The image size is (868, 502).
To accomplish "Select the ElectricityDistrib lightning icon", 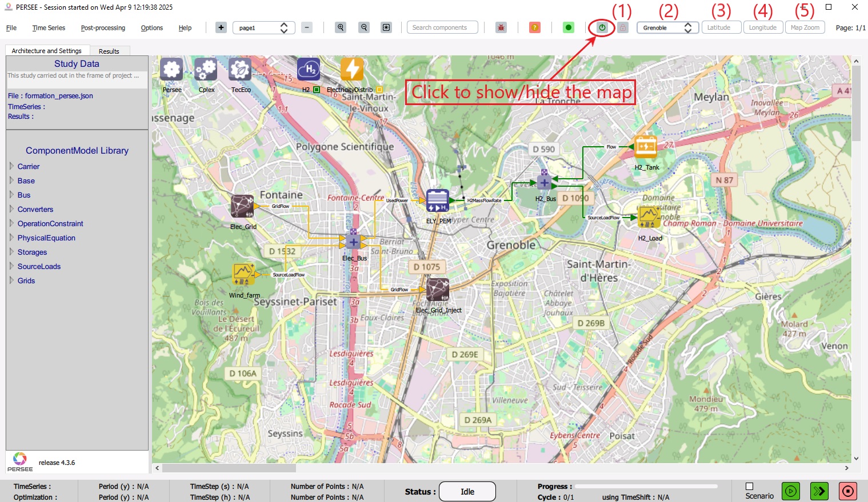I will tap(352, 70).
